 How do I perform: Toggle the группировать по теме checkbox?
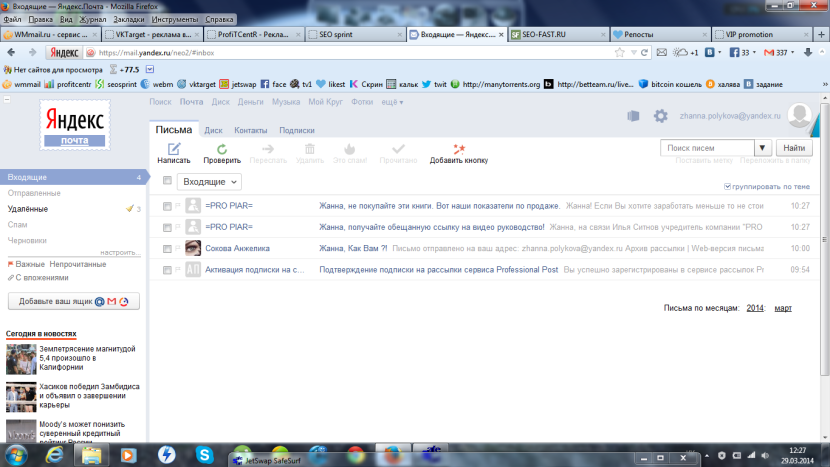click(727, 186)
